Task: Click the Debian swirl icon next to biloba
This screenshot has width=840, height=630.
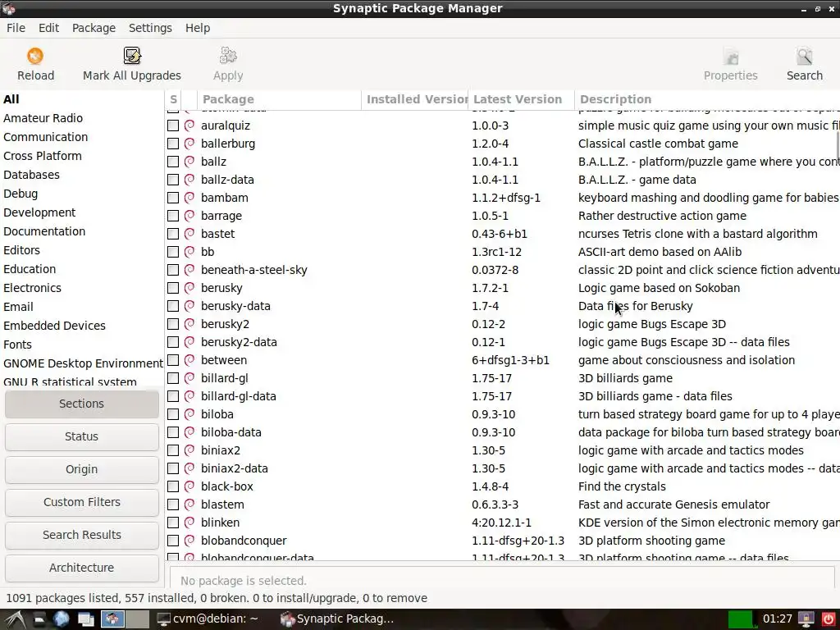Action: tap(189, 414)
